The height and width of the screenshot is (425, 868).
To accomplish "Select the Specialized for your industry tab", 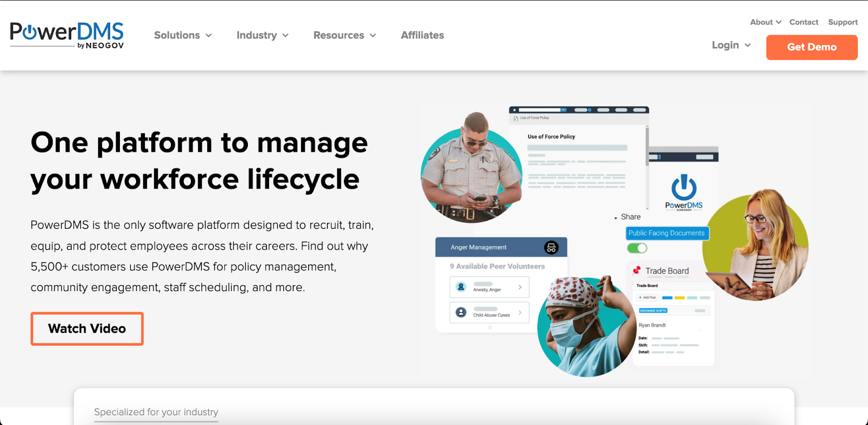I will (x=156, y=412).
